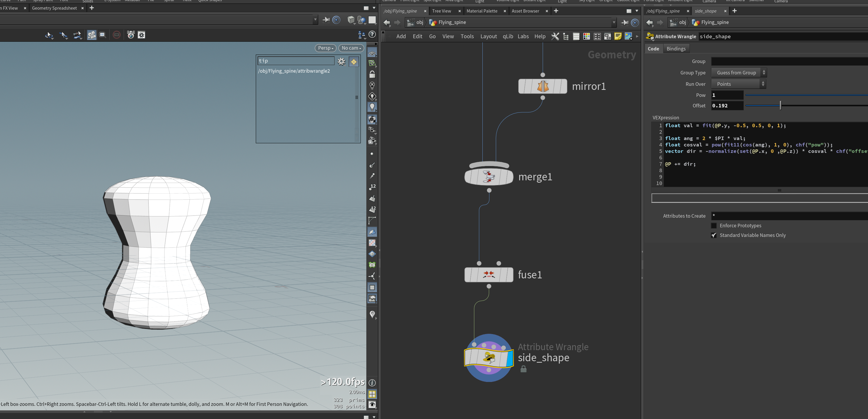
Task: Click the fuse1 node icon
Action: click(489, 275)
